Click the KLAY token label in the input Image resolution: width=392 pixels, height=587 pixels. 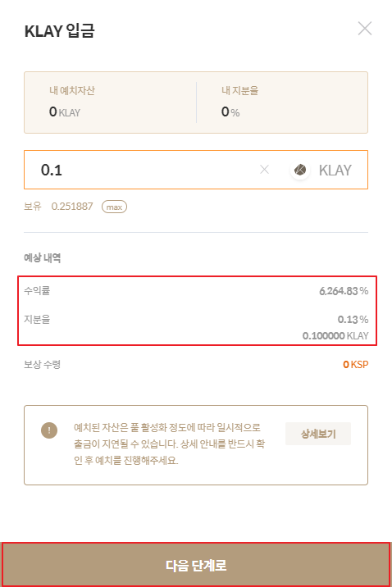335,171
